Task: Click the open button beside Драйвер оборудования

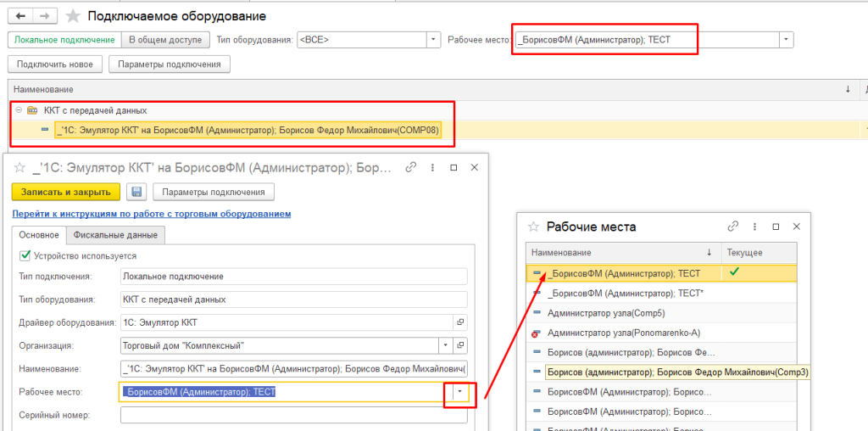Action: (460, 322)
